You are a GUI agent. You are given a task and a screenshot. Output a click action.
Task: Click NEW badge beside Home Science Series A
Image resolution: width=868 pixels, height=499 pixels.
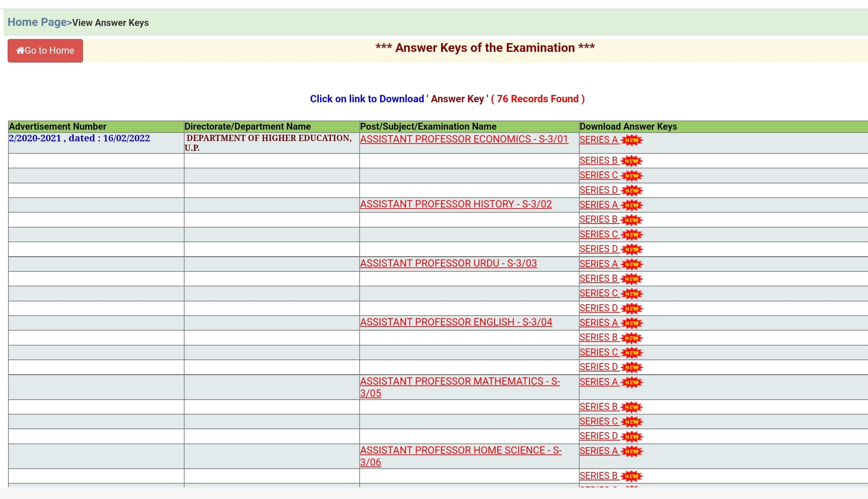[632, 452]
